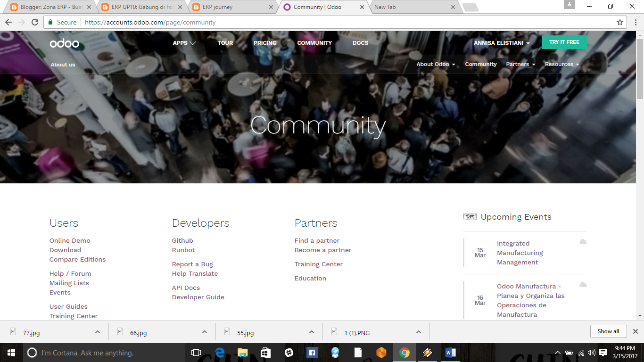Open options arrow for 77.jpg download
Viewport: 644px width, 362px height.
coord(98,332)
